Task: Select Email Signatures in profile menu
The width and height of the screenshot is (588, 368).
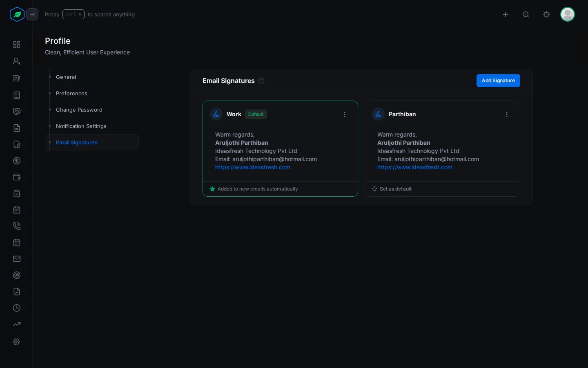Action: (92, 142)
